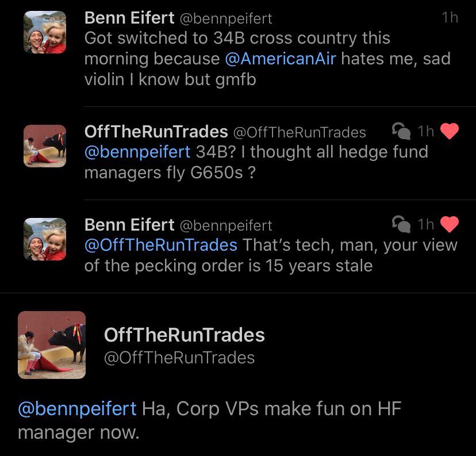Tap conversation bubble icon on pecking order reply
The width and height of the screenshot is (476, 456).
click(400, 224)
